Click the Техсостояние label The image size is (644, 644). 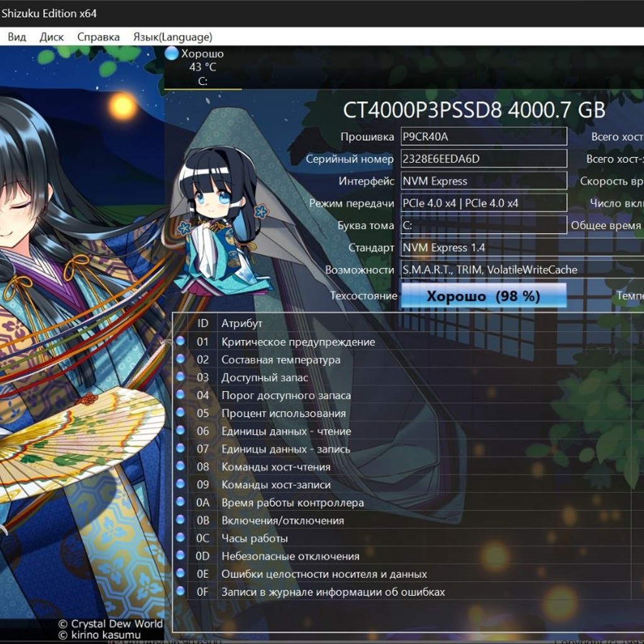(x=364, y=296)
